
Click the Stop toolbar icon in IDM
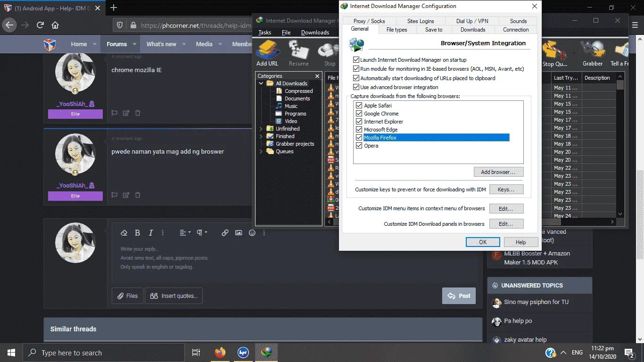pyautogui.click(x=329, y=53)
